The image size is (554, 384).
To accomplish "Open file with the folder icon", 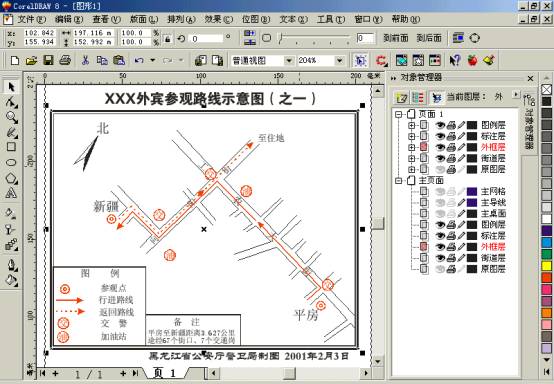I will click(x=31, y=60).
